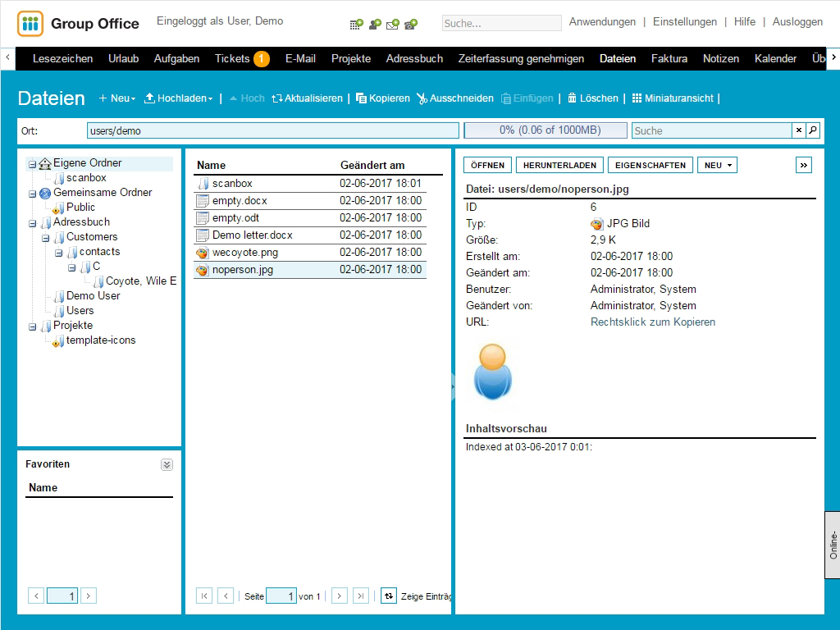Viewport: 840px width, 630px height.
Task: Click the search magnifier icon in location bar
Action: point(812,130)
